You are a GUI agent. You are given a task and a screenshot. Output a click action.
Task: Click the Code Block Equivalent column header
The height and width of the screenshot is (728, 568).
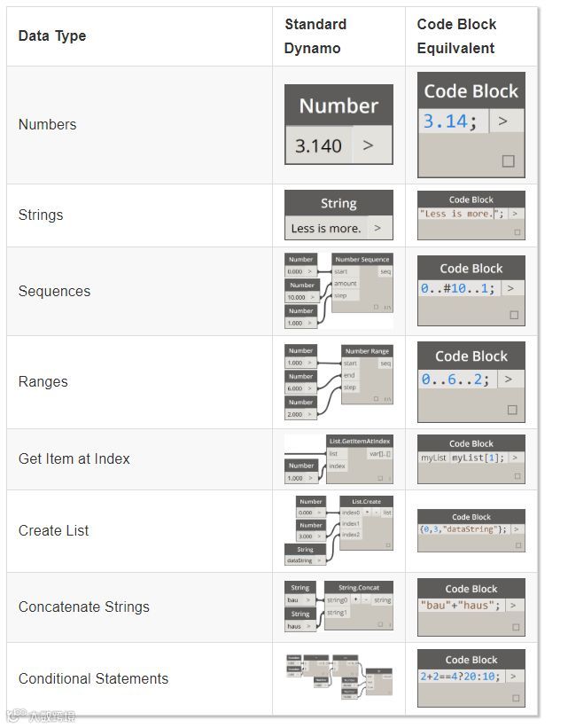(456, 36)
